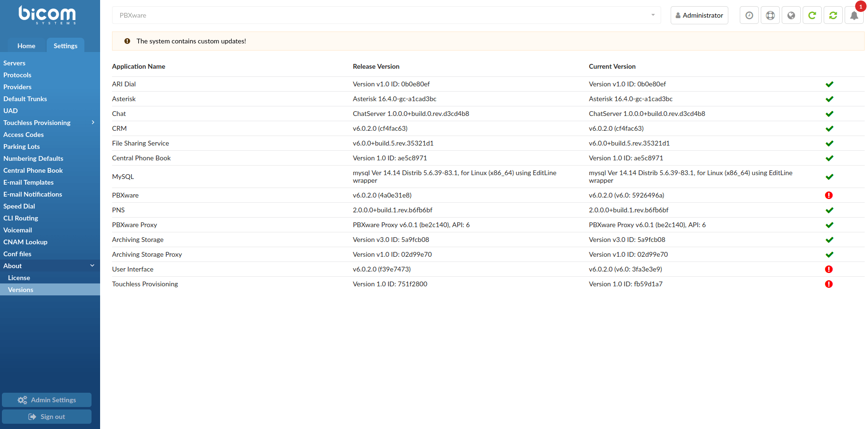Click red warning icon for Touchless Provisioning
The width and height of the screenshot is (868, 429).
829,284
